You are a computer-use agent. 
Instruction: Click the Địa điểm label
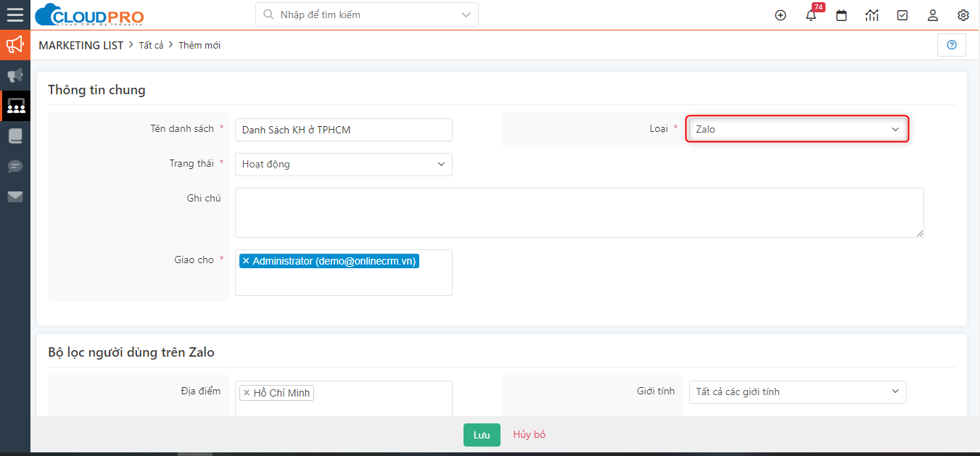tap(201, 391)
